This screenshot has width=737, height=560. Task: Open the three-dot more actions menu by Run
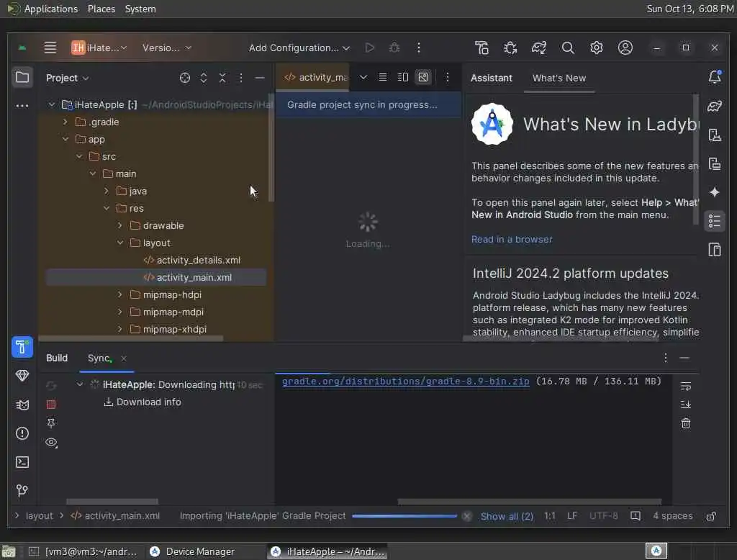click(x=419, y=48)
